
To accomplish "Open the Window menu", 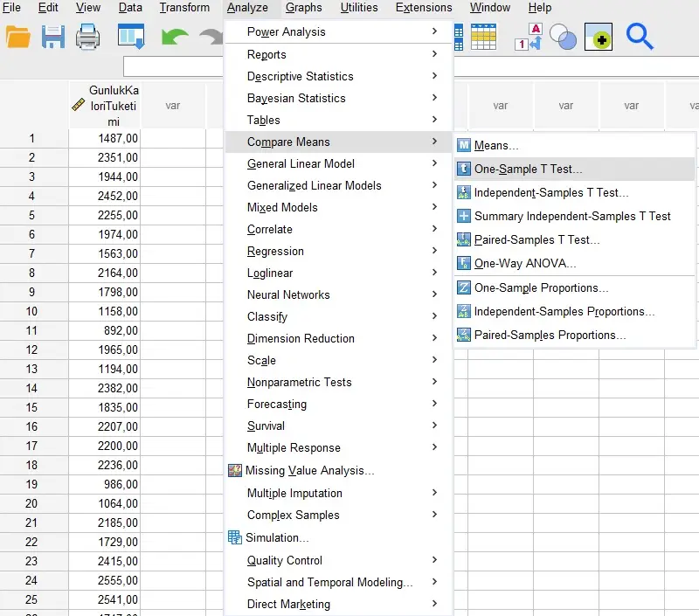I will pyautogui.click(x=490, y=8).
